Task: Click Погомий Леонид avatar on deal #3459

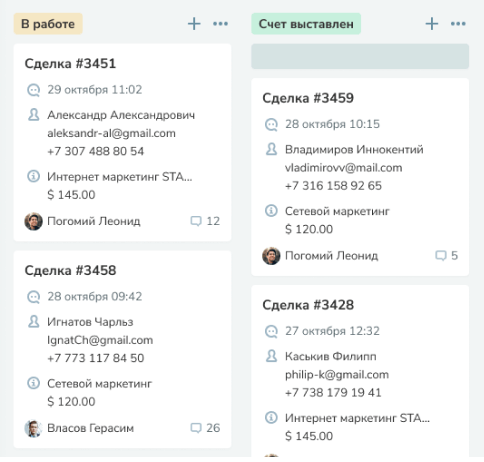Action: point(271,256)
